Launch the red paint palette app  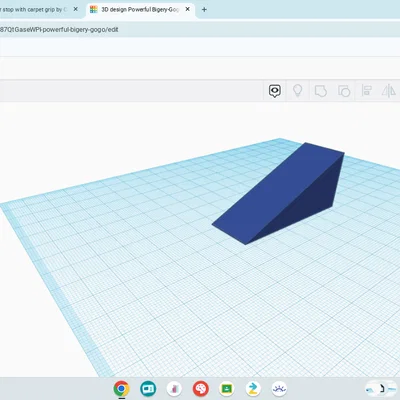[x=201, y=388]
